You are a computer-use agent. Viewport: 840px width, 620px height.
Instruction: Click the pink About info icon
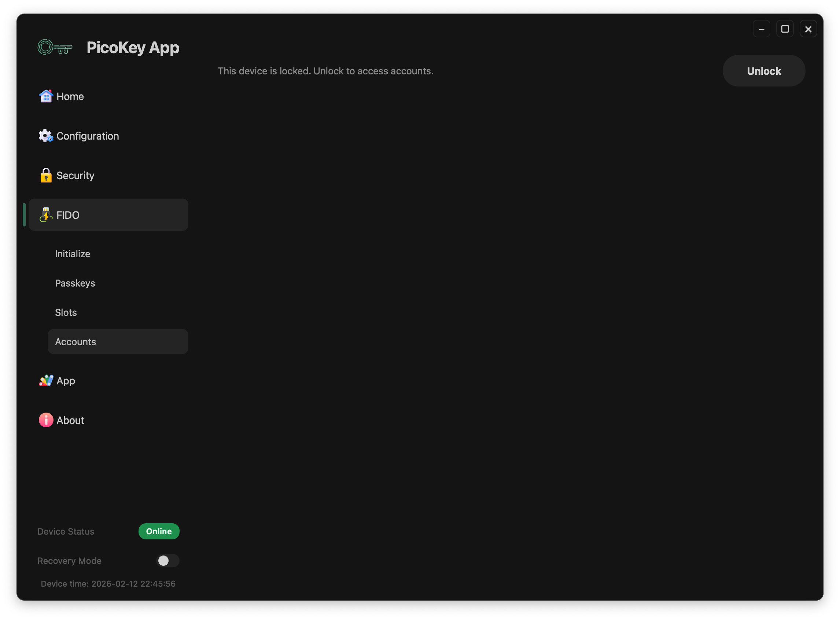[x=46, y=420]
